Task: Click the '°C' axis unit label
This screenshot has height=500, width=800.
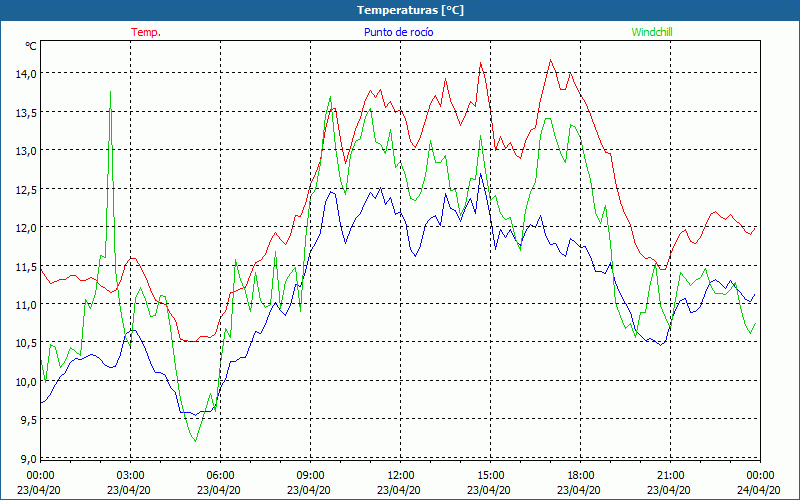Action: (x=31, y=46)
